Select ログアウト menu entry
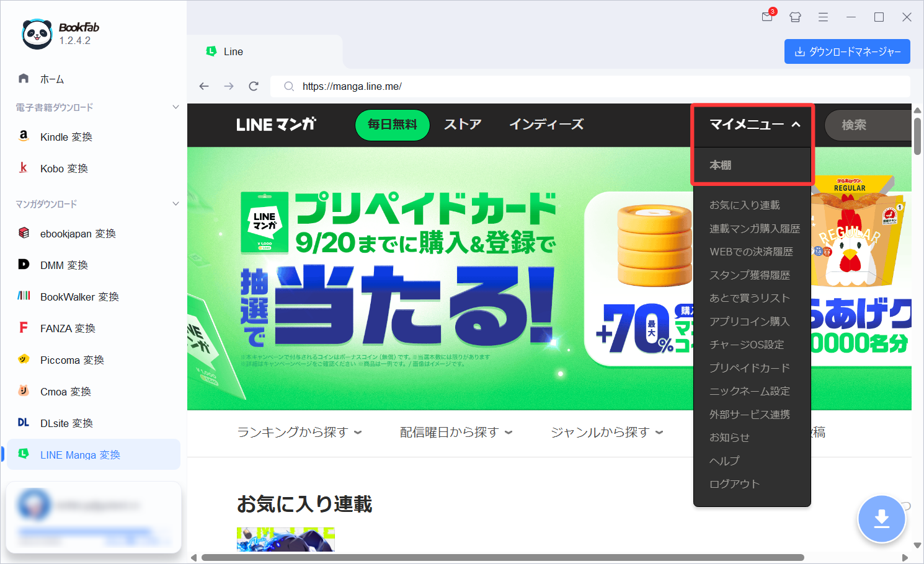Image resolution: width=924 pixels, height=564 pixels. 735,484
